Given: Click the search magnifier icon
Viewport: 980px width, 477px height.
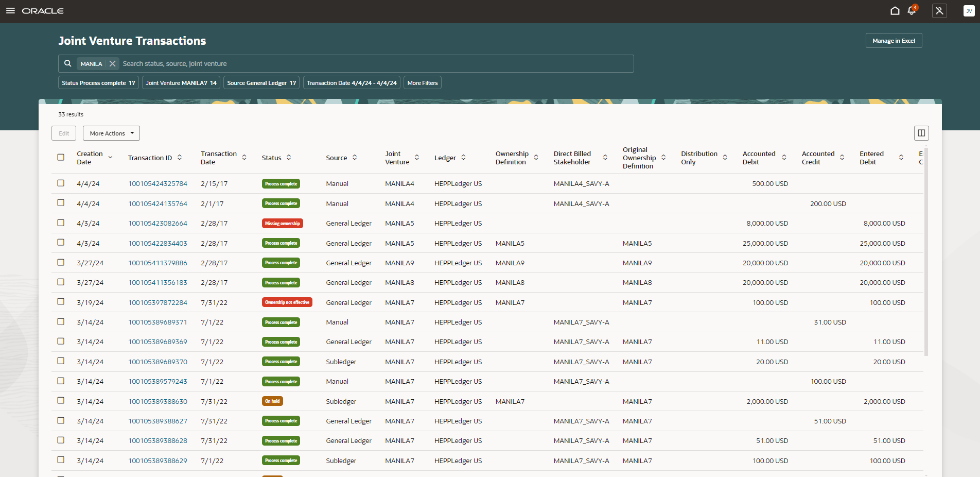Looking at the screenshot, I should [x=67, y=63].
